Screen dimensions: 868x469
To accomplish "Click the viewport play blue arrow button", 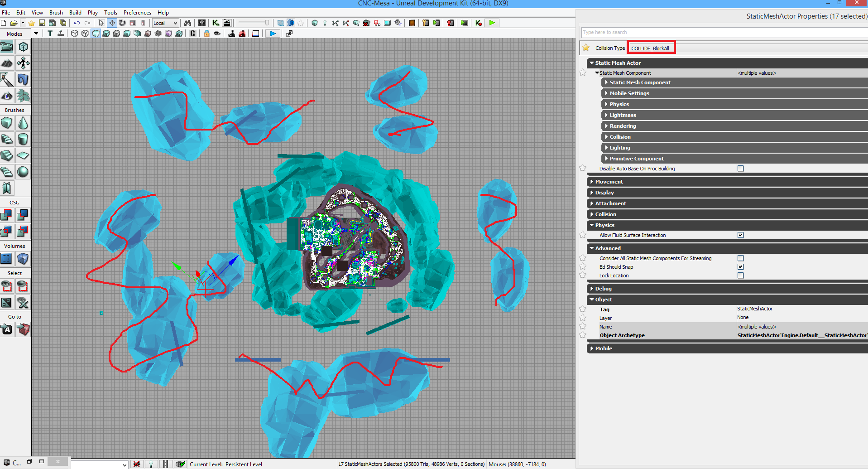I will pyautogui.click(x=273, y=34).
